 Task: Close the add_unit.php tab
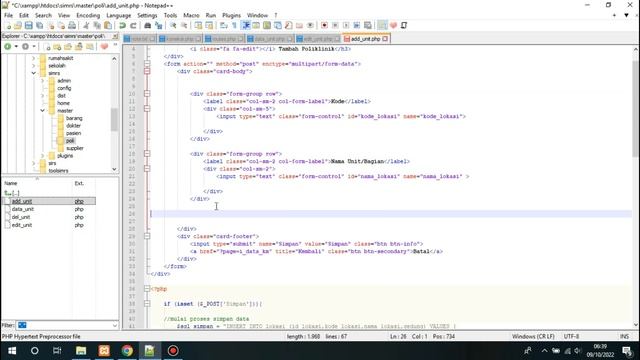click(385, 39)
